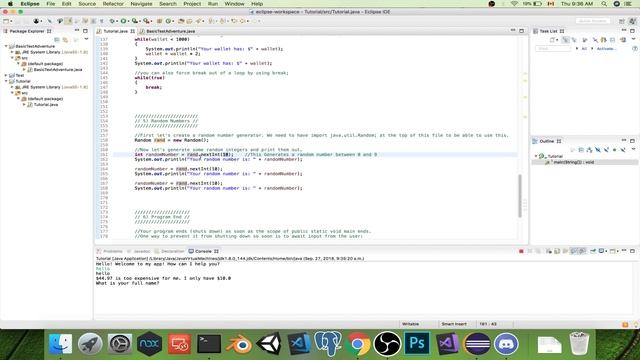Open the Project menu
Image resolution: width=640 pixels, height=360 pixels.
pos(192,4)
